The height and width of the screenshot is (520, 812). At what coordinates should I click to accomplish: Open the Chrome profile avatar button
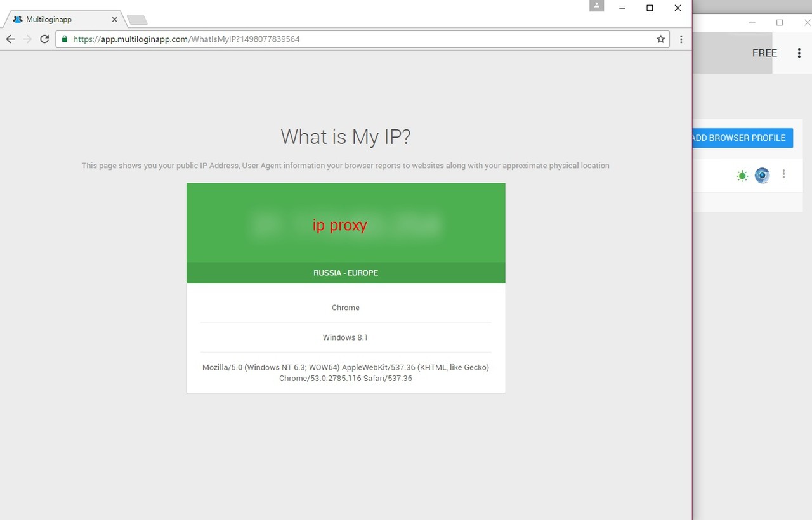pyautogui.click(x=596, y=6)
